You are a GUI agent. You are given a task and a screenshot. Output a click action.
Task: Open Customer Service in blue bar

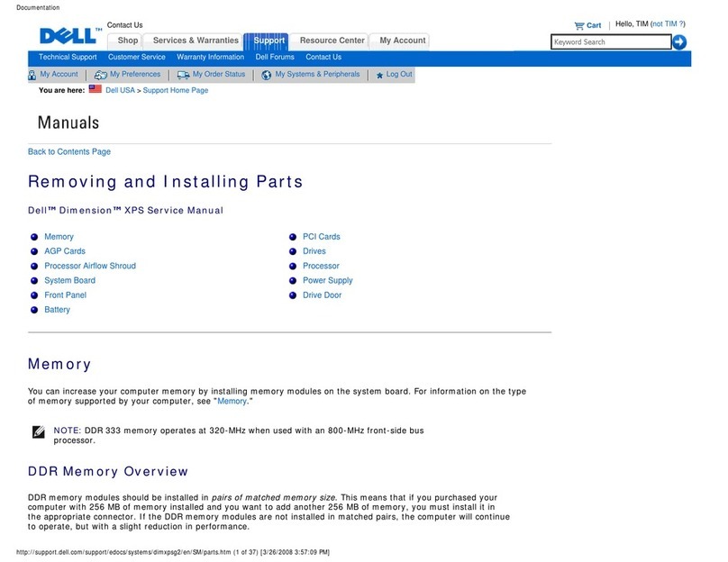point(137,57)
